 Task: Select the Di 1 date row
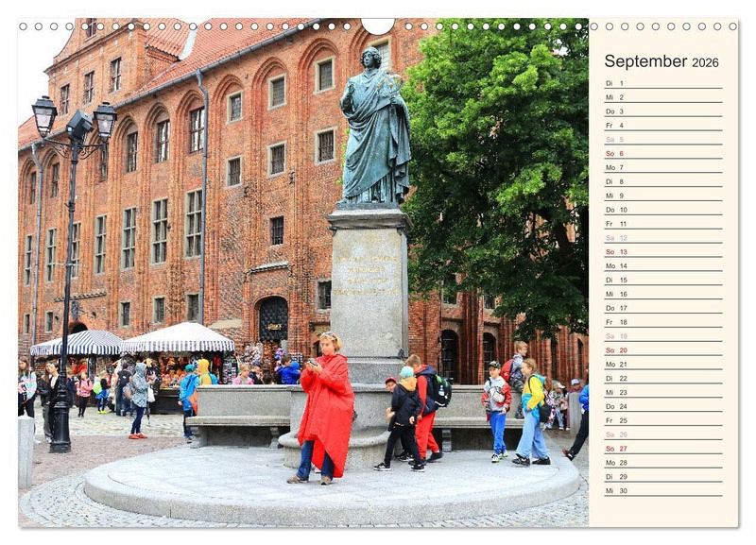pos(662,83)
